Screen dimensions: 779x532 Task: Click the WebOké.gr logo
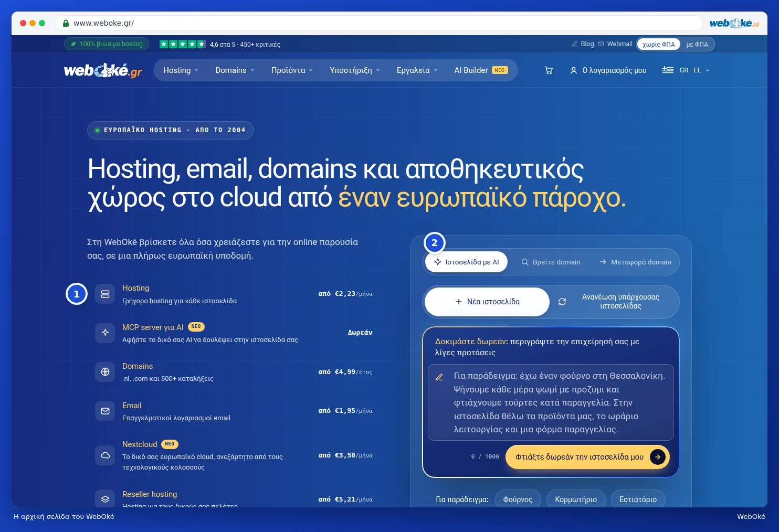pos(103,70)
